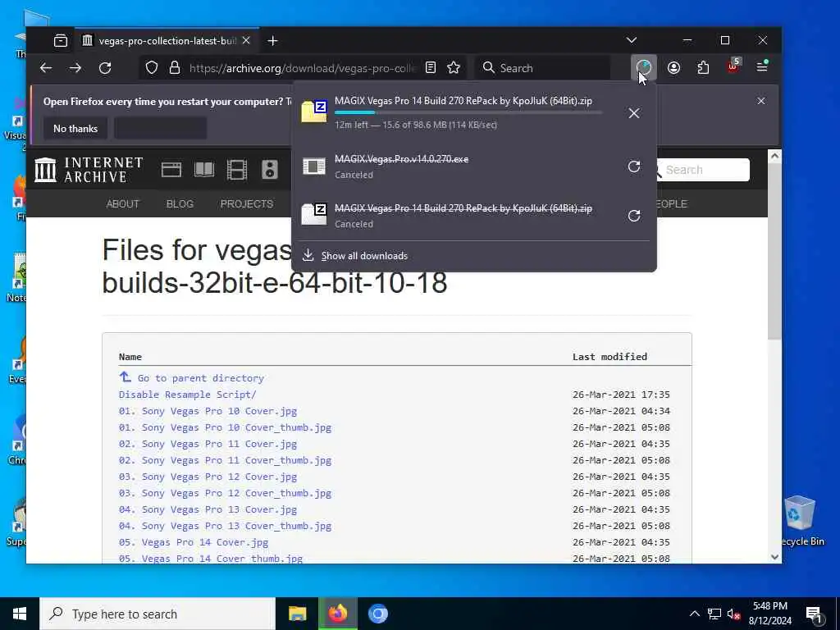
Task: Click the download progress bar of the zip
Action: pos(468,112)
